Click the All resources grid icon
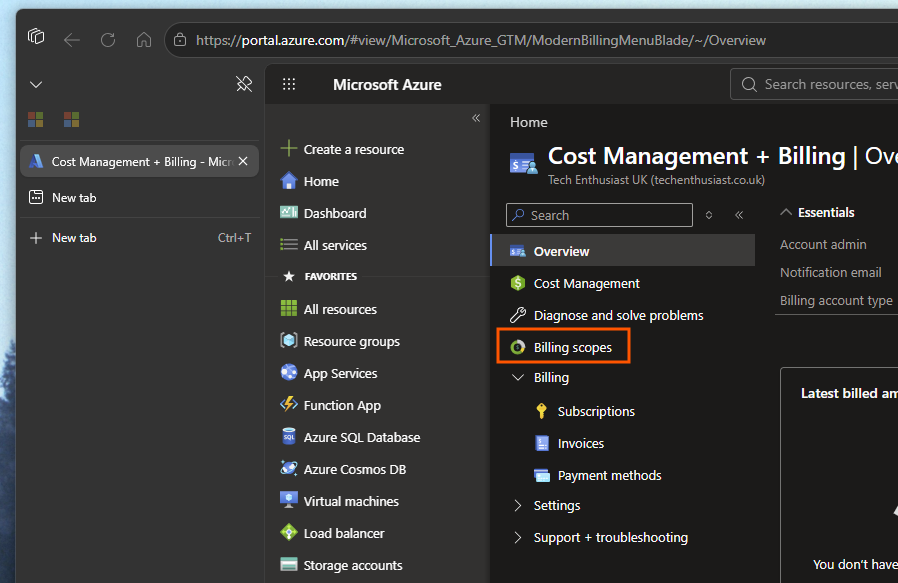This screenshot has height=583, width=898. click(x=289, y=309)
